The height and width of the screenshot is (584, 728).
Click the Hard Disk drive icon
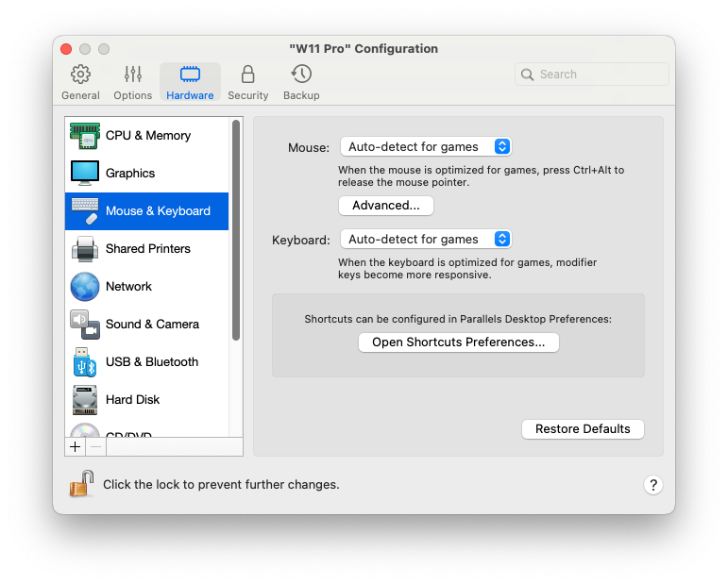[85, 400]
